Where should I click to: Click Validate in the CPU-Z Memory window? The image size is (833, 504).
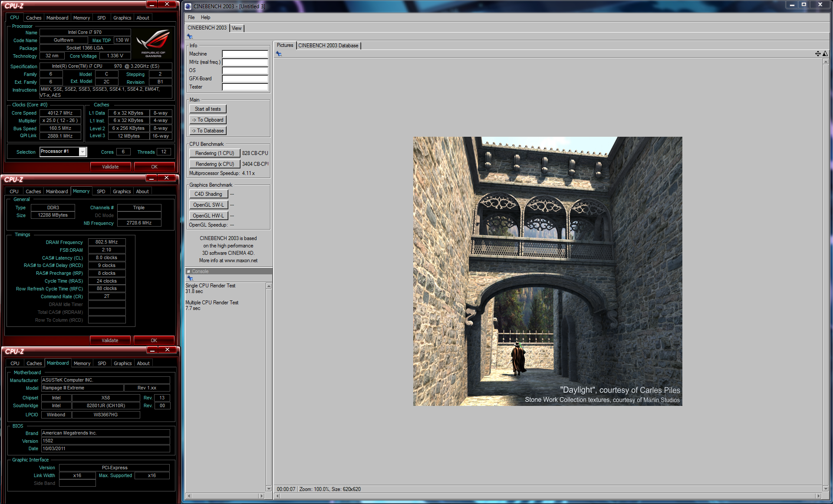coord(110,340)
